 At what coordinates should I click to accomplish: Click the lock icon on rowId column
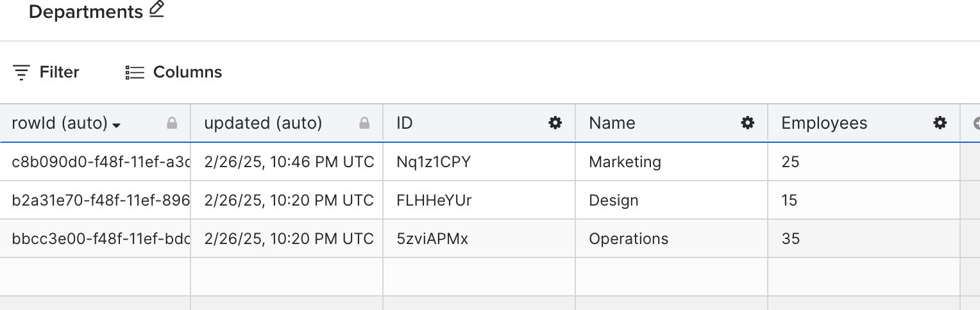(172, 123)
